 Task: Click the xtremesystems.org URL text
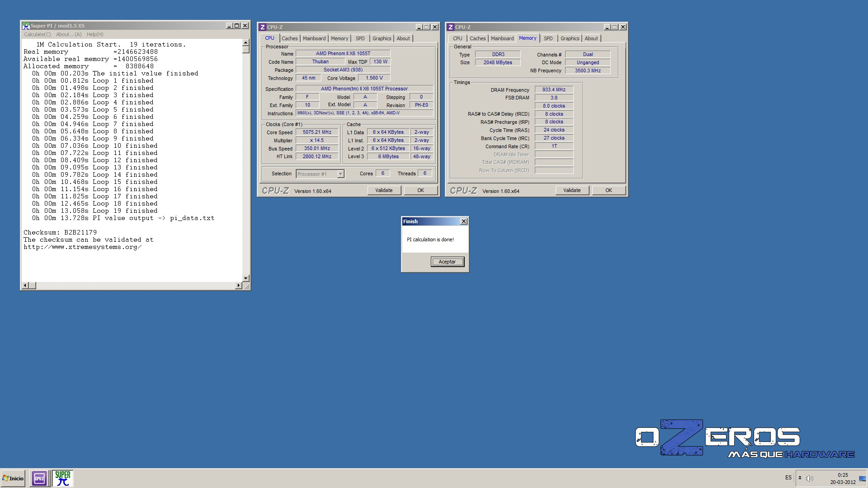(x=83, y=247)
